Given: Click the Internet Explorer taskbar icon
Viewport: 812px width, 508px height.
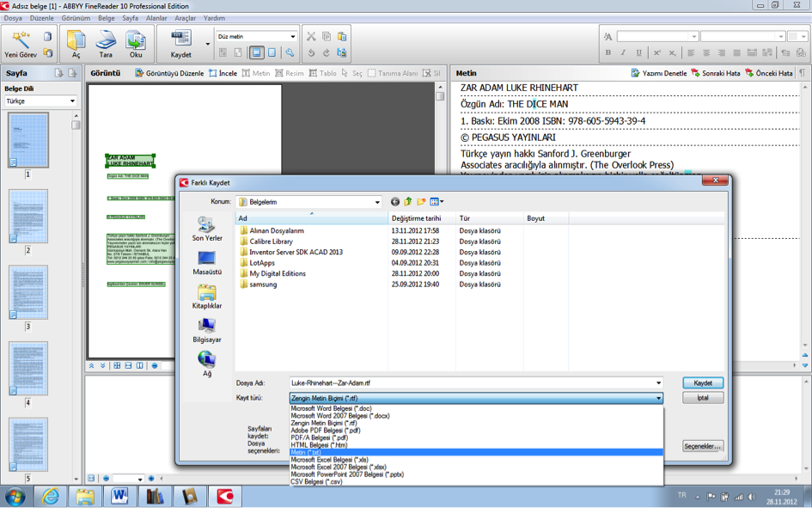Looking at the screenshot, I should 50,497.
